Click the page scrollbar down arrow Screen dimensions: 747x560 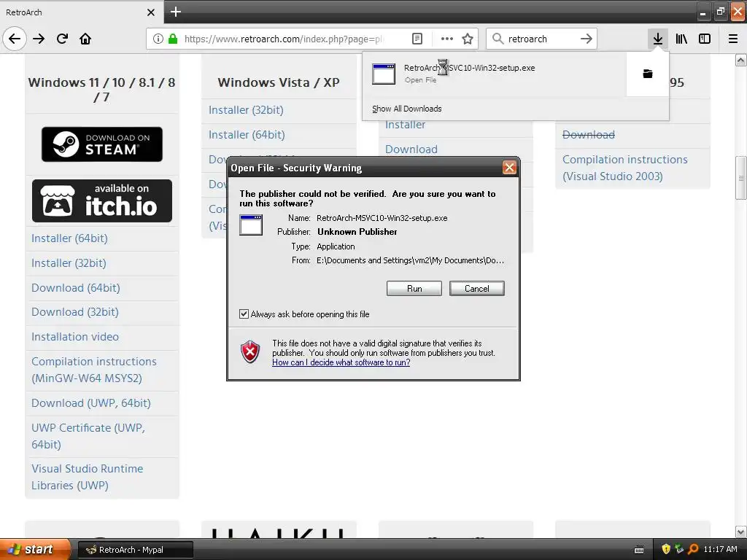tap(741, 532)
